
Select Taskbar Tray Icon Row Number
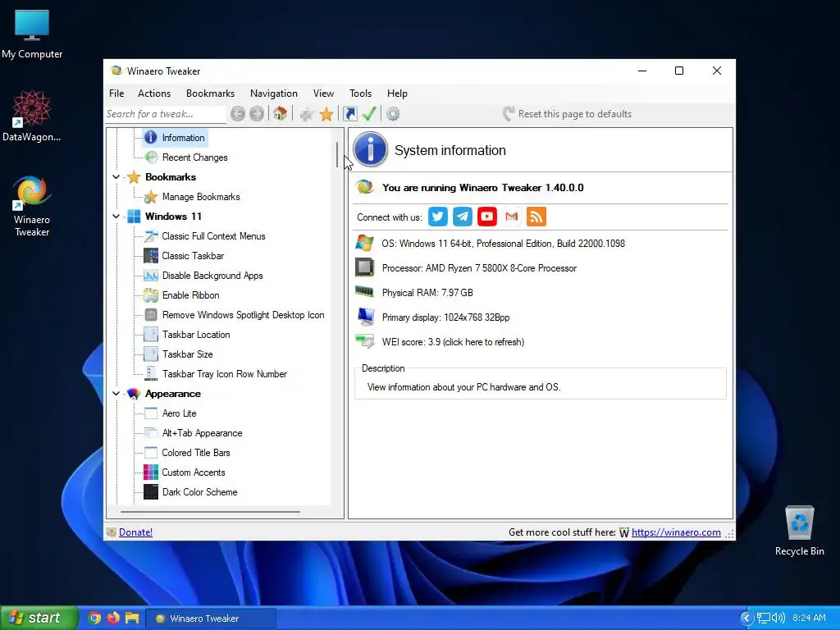coord(225,374)
